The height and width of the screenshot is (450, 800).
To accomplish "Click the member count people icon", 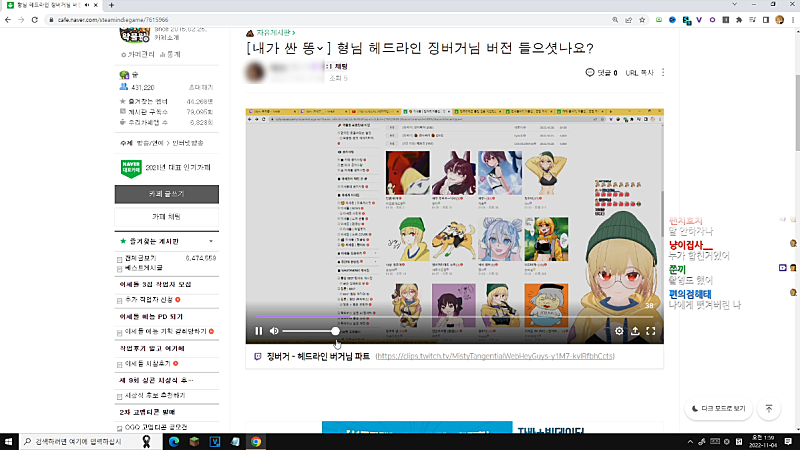I will [x=123, y=87].
